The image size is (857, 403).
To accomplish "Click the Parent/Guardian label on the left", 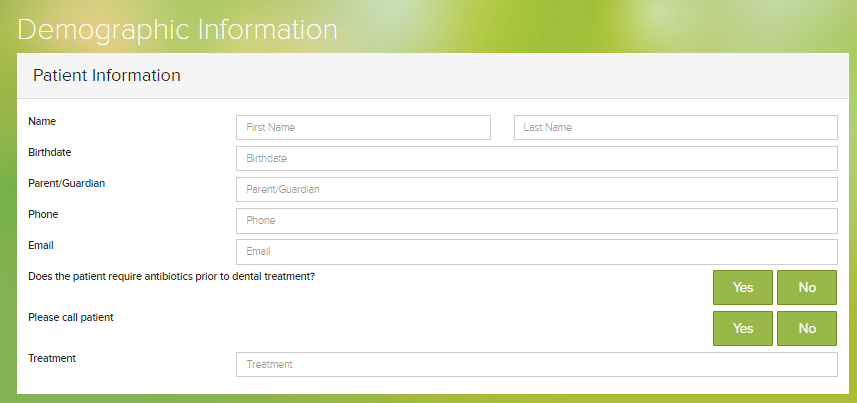I will (x=67, y=183).
